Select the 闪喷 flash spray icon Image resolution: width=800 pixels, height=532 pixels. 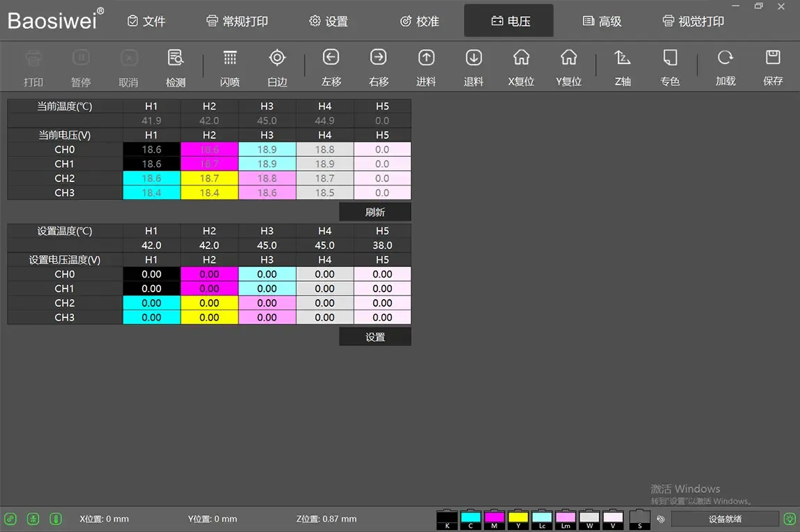pyautogui.click(x=229, y=58)
